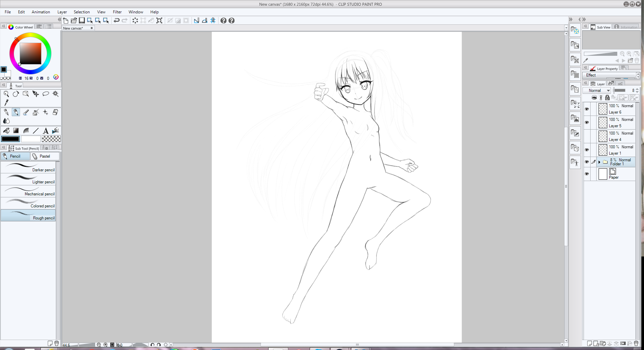Toggle Paper layer visibility
The image size is (644, 350).
(x=587, y=174)
